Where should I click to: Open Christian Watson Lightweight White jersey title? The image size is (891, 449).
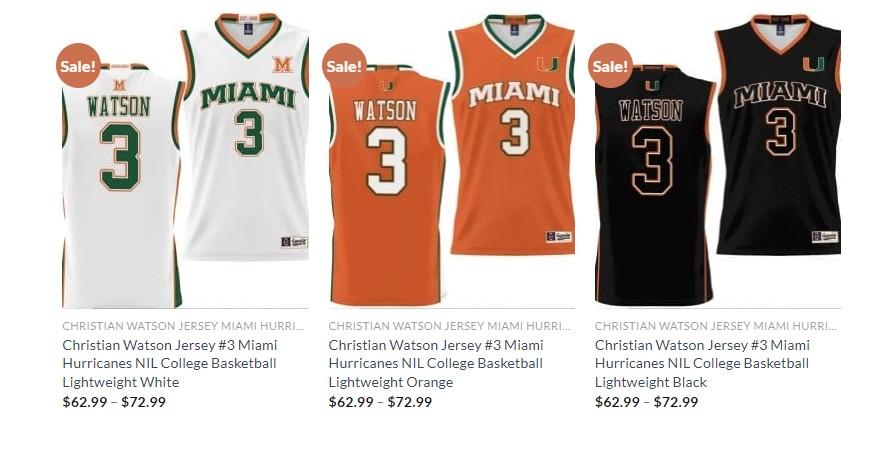(x=170, y=363)
